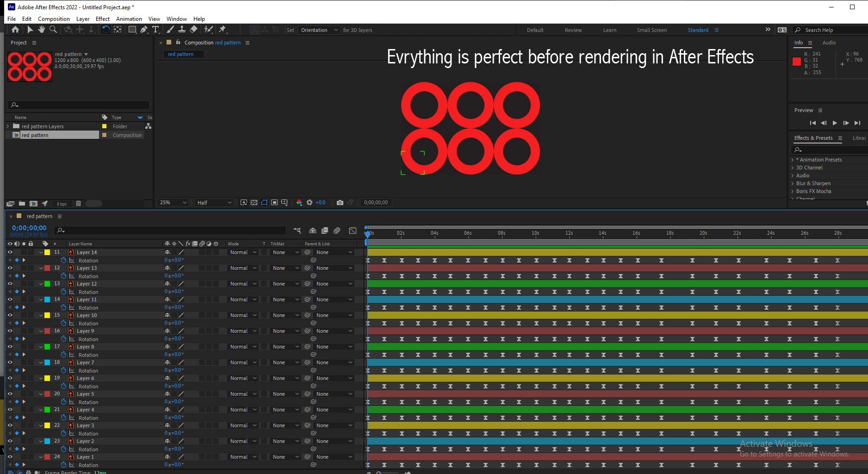
Task: Switch to Learn workspace
Action: [x=610, y=30]
